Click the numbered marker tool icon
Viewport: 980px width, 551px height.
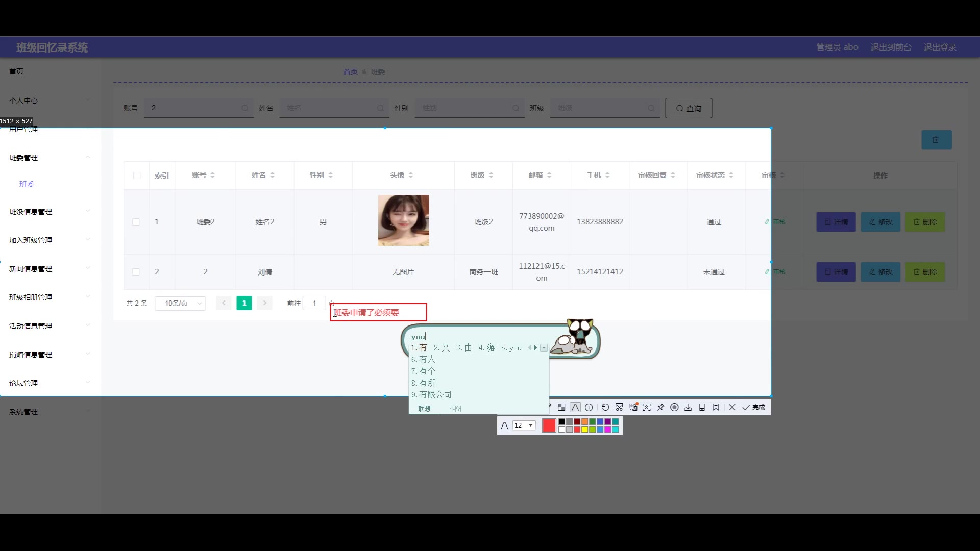coord(589,407)
